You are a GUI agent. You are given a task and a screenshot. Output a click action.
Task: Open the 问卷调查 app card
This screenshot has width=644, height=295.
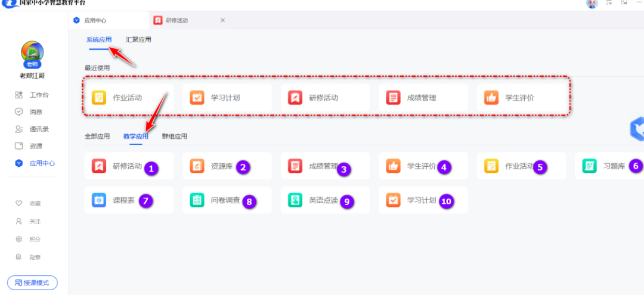[227, 200]
